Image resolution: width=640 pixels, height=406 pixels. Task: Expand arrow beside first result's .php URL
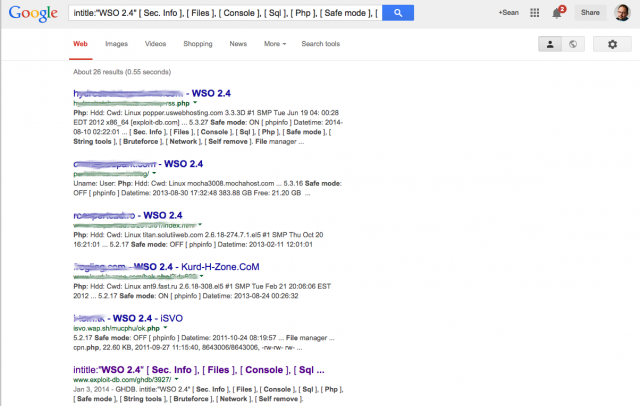tap(195, 103)
